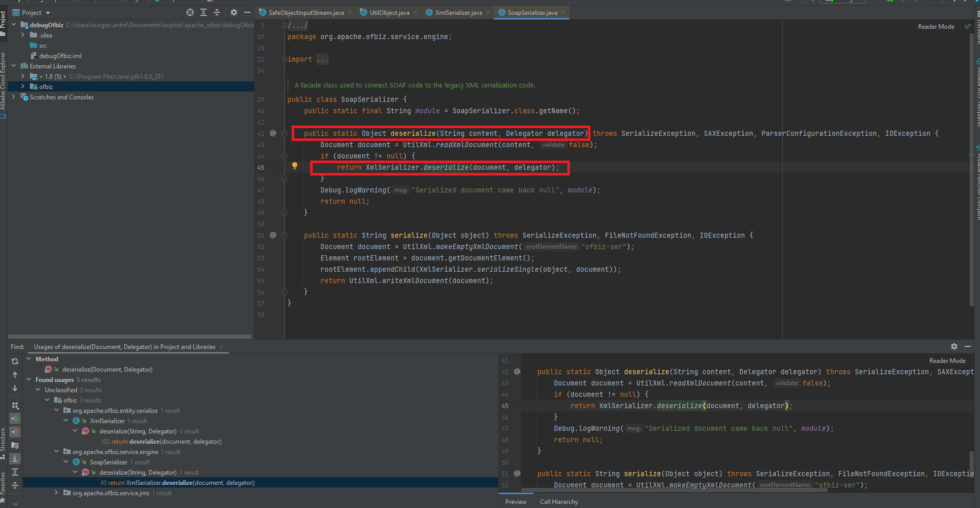Collapse all results in the Find panel
This screenshot has width=980, height=508.
[x=15, y=485]
